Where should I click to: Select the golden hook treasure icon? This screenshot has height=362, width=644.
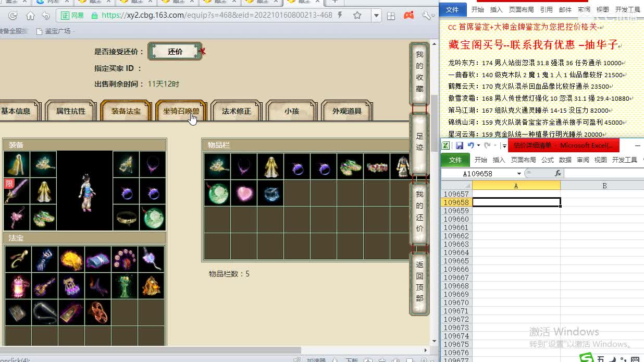click(18, 259)
